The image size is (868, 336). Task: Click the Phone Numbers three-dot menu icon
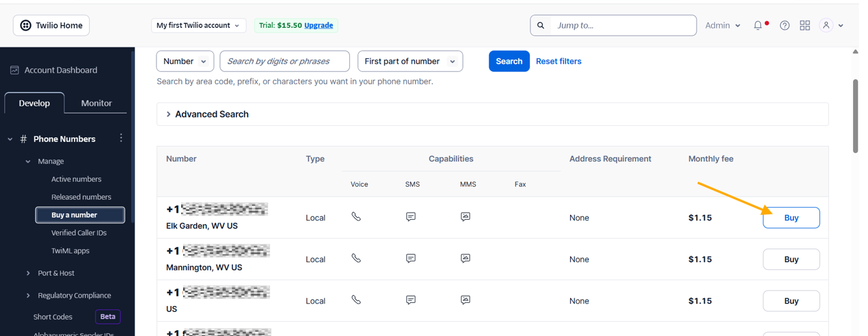(x=121, y=138)
